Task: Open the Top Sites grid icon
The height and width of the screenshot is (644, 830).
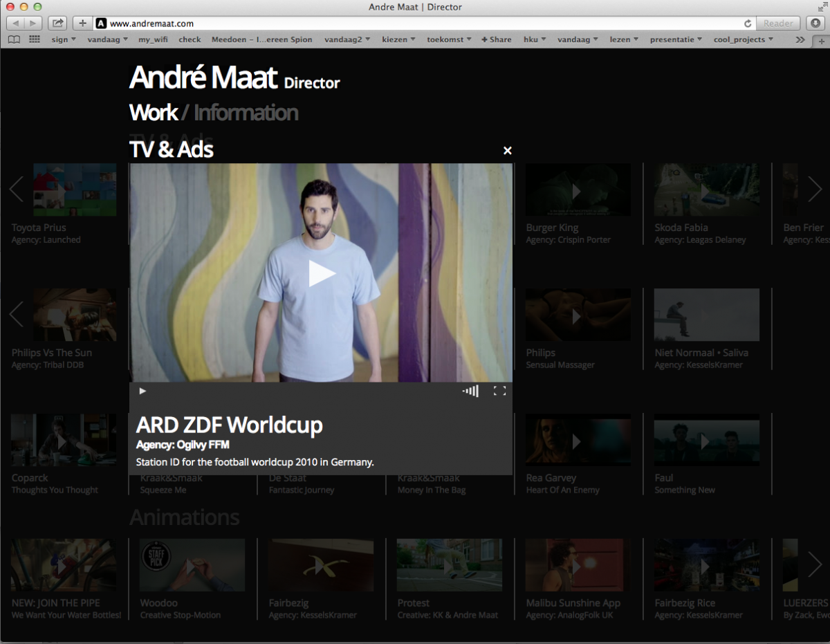Action: [x=35, y=40]
